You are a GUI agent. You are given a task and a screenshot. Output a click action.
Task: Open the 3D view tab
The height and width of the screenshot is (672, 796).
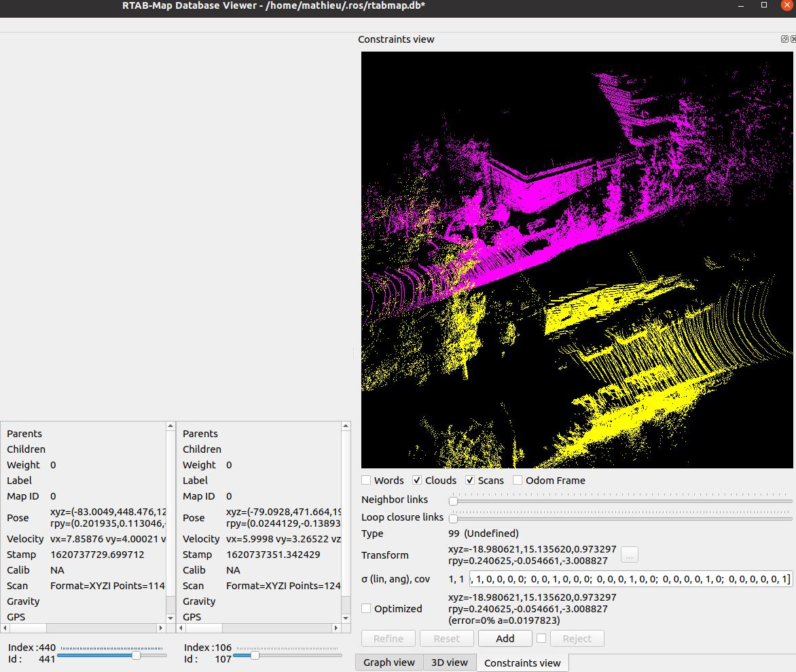point(450,662)
